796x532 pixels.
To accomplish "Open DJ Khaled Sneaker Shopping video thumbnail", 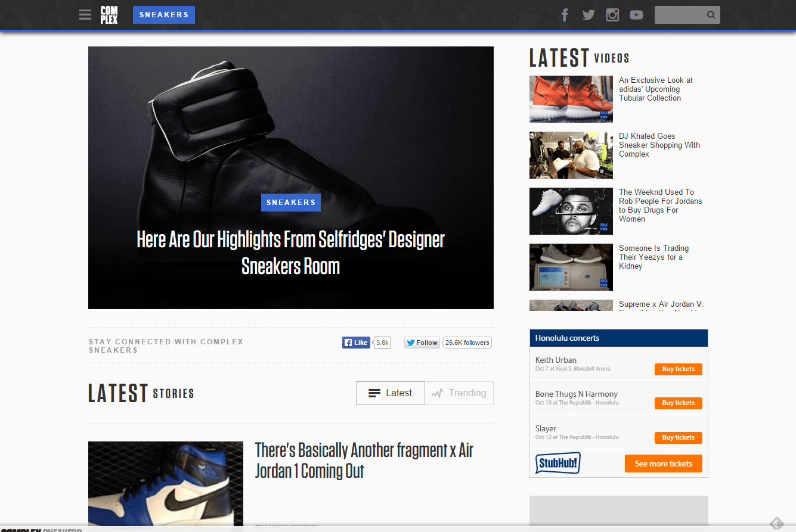I will coord(571,155).
